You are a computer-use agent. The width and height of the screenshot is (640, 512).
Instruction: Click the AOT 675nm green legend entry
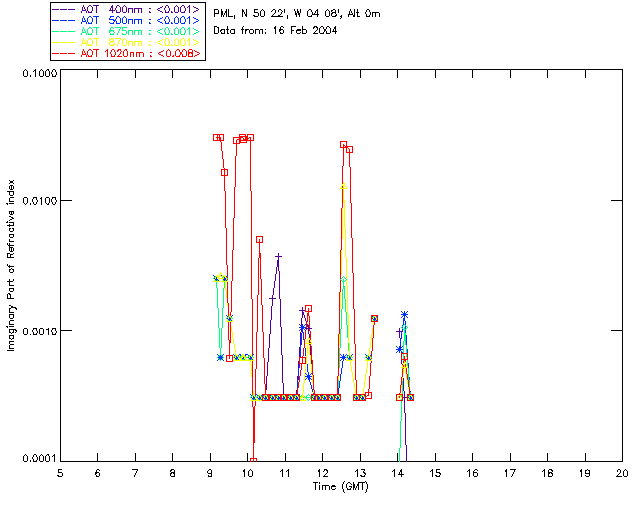point(127,31)
